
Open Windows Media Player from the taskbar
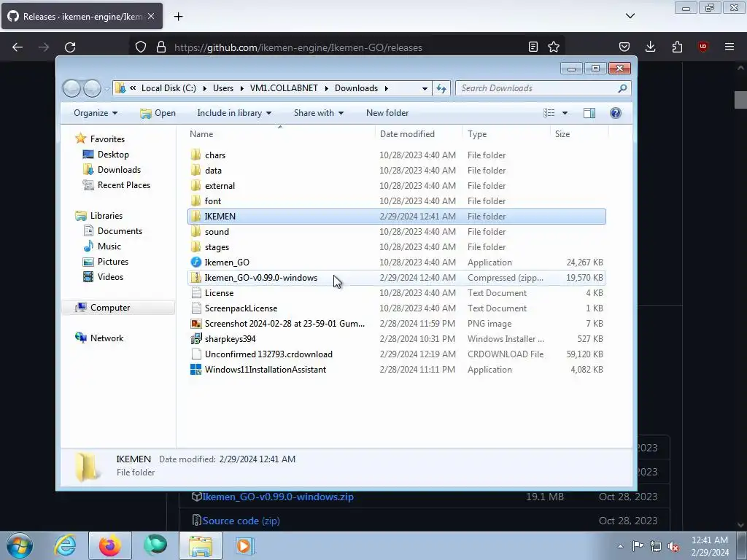244,545
